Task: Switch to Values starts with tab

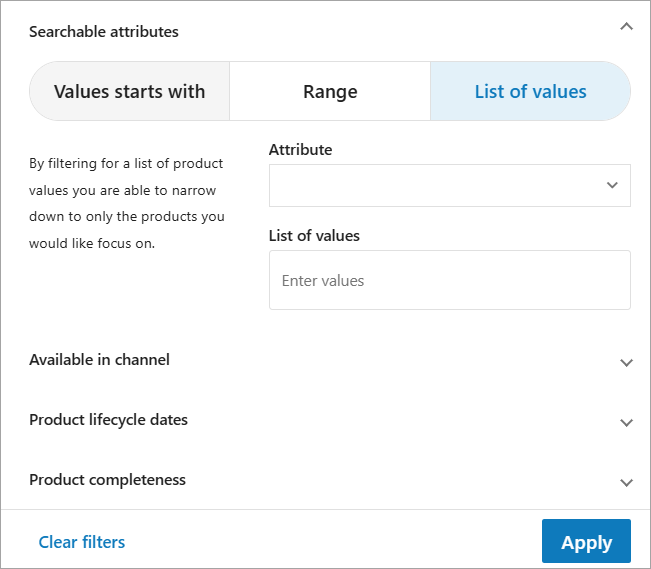Action: click(x=129, y=92)
